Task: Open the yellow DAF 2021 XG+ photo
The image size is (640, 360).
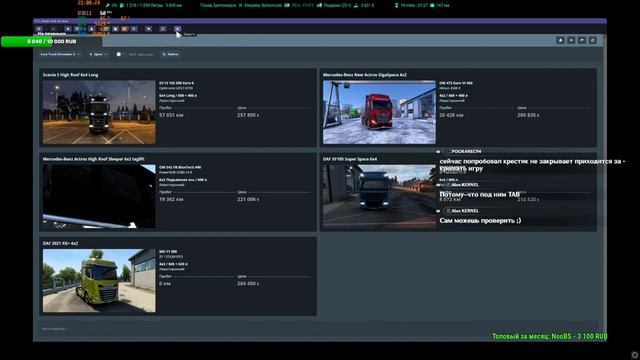Action: click(x=99, y=281)
